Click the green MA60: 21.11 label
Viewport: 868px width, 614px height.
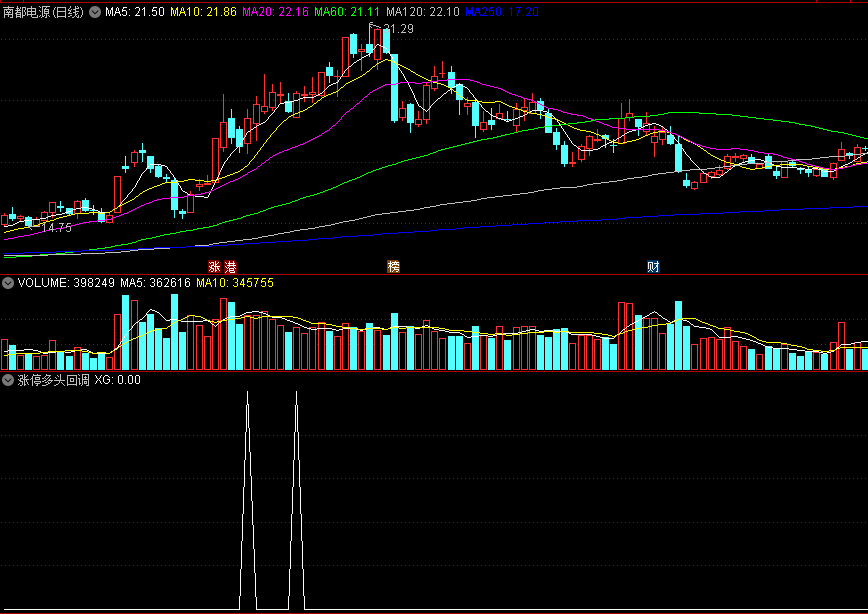pyautogui.click(x=347, y=12)
